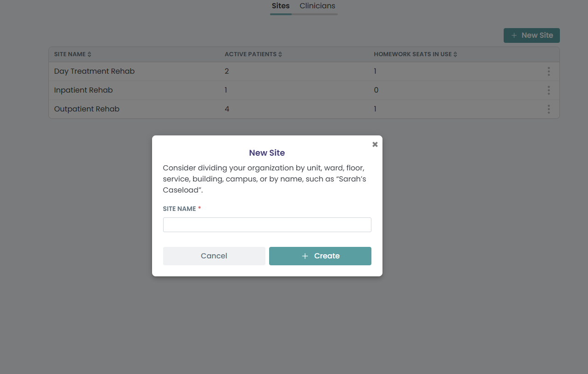
Task: Select the Outpatient Rehab site name
Action: (87, 109)
